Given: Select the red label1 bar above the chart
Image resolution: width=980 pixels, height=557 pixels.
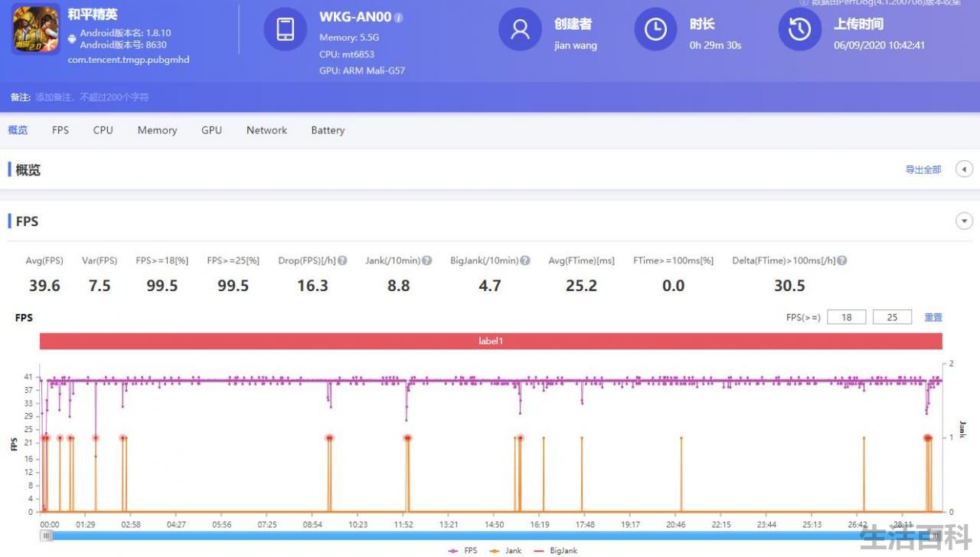Looking at the screenshot, I should (491, 341).
